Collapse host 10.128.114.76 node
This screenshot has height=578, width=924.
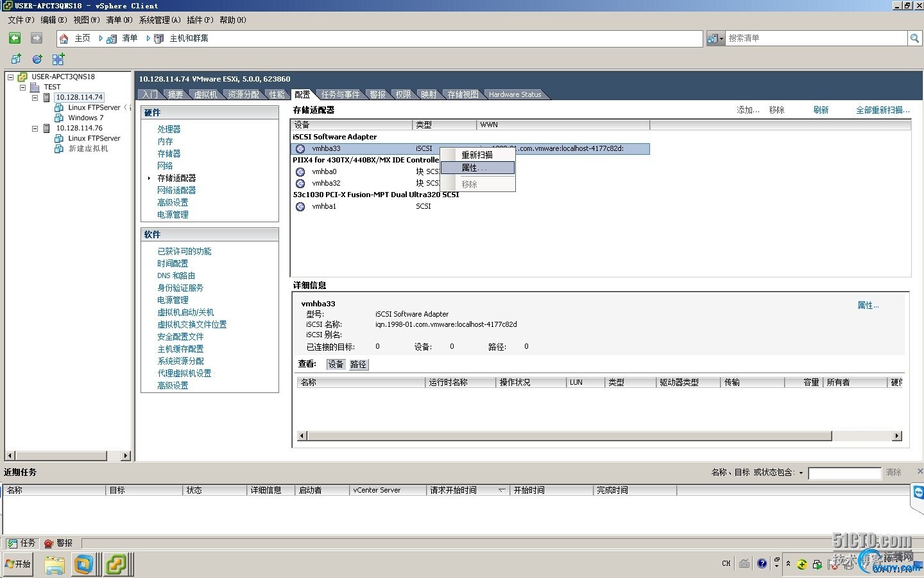coord(35,128)
